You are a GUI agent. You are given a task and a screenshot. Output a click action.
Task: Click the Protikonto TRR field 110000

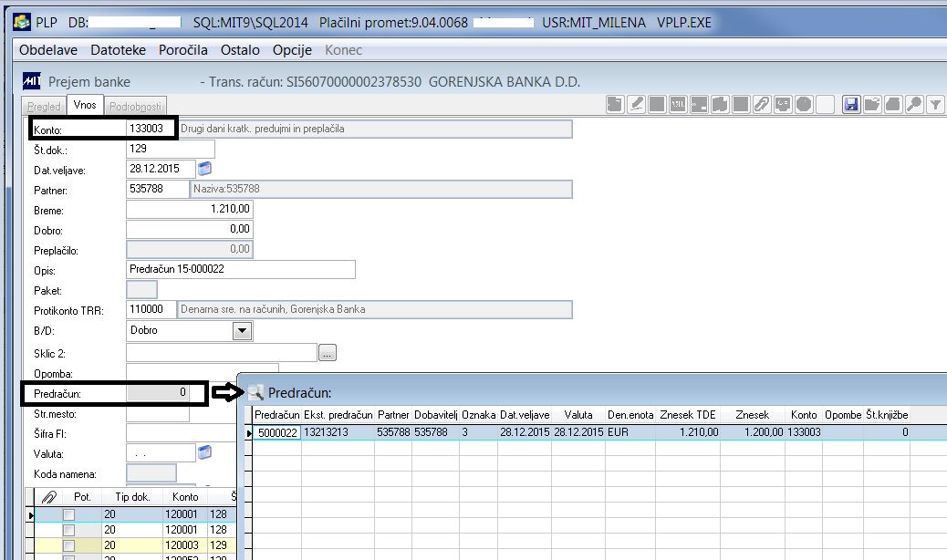tap(151, 309)
